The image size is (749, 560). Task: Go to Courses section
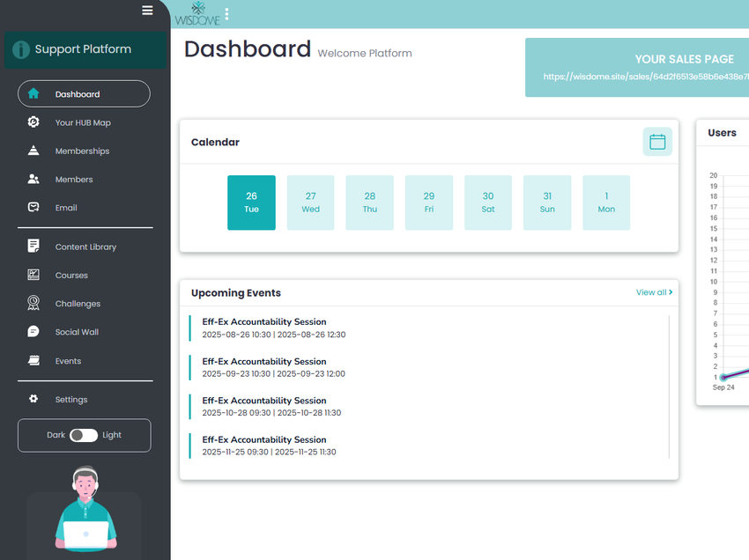(71, 276)
